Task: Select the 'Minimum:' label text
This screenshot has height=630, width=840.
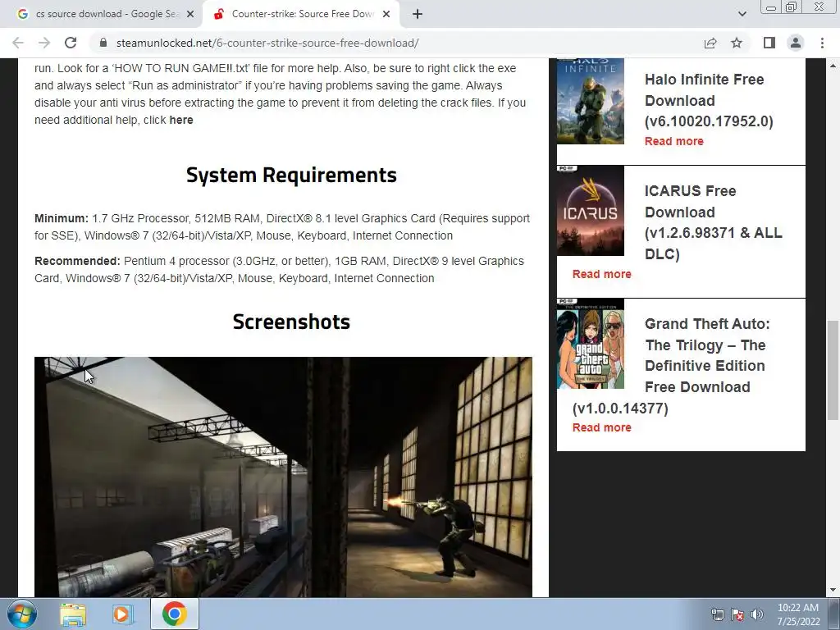Action: [62, 218]
